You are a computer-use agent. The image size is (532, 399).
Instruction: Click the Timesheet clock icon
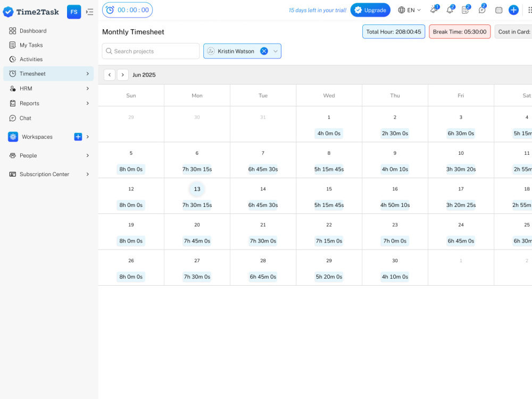click(13, 73)
